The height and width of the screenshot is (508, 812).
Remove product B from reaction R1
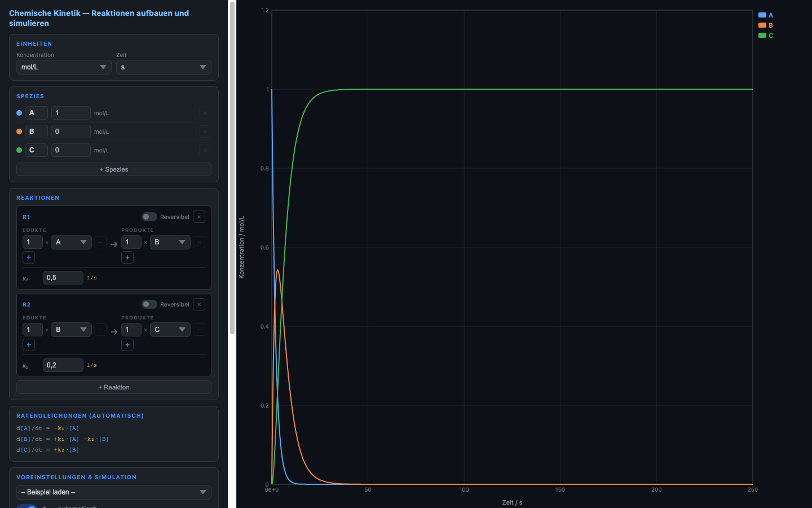tap(199, 242)
